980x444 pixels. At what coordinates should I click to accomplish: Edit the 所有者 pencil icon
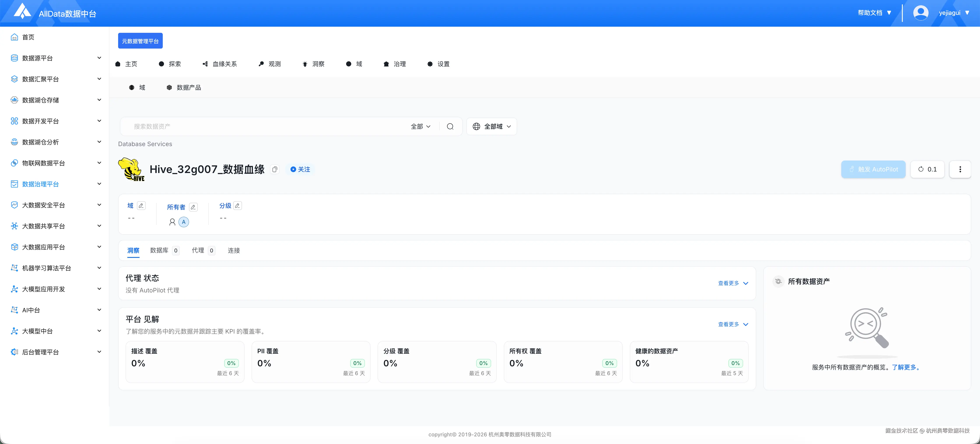click(193, 207)
